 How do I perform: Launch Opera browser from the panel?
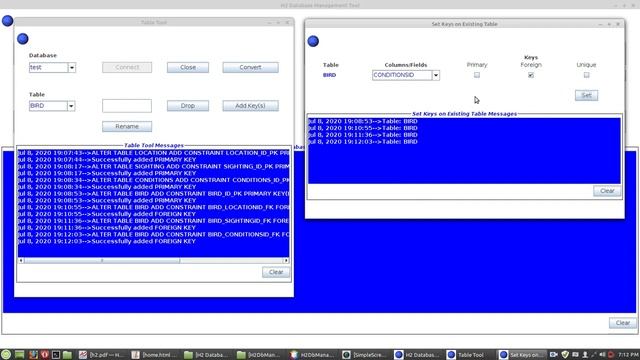(x=44, y=355)
